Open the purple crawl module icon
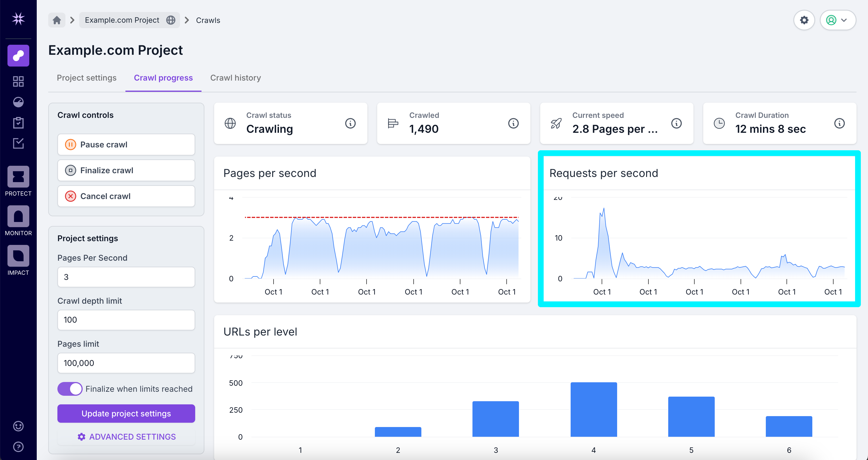The height and width of the screenshot is (460, 868). [x=18, y=56]
